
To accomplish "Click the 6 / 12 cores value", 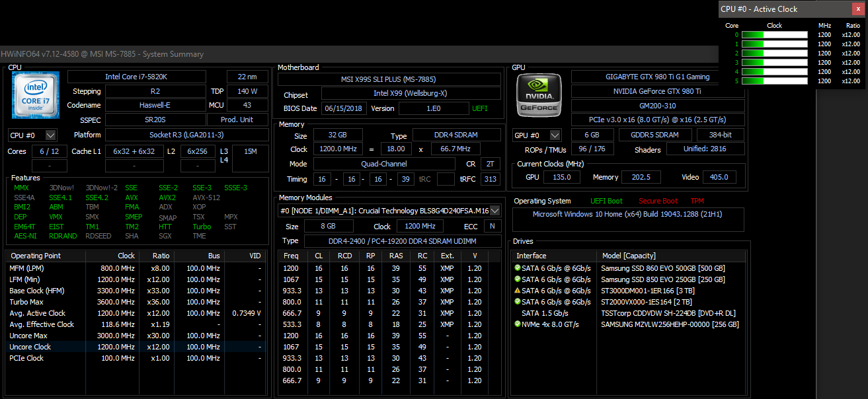I will [50, 151].
